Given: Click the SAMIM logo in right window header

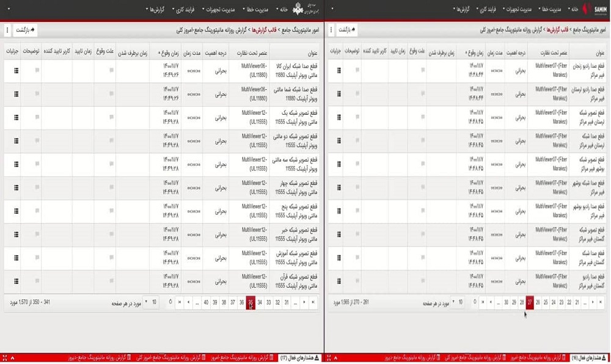Looking at the screenshot, I should 595,9.
